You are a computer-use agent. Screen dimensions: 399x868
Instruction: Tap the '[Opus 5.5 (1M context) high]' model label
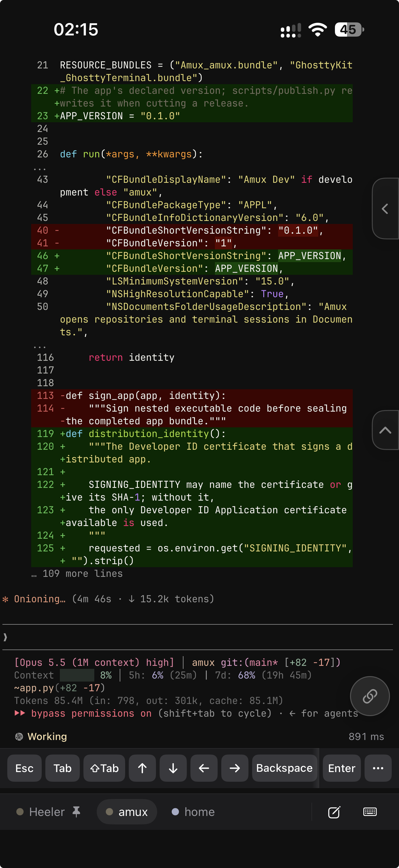click(94, 662)
